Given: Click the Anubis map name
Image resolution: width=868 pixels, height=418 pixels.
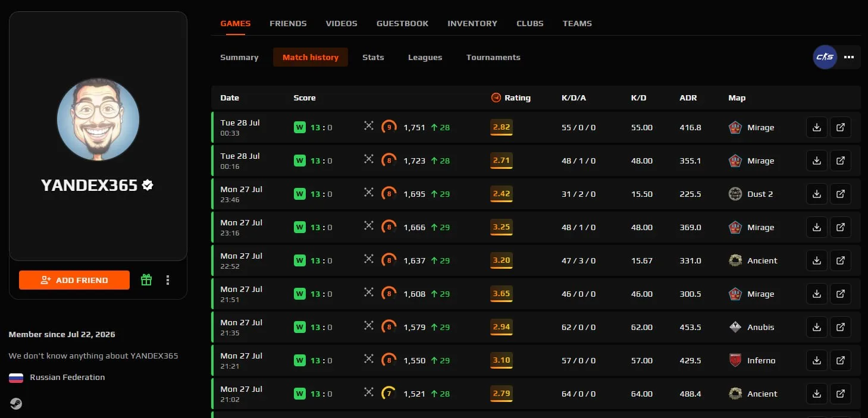Looking at the screenshot, I should click(x=761, y=327).
